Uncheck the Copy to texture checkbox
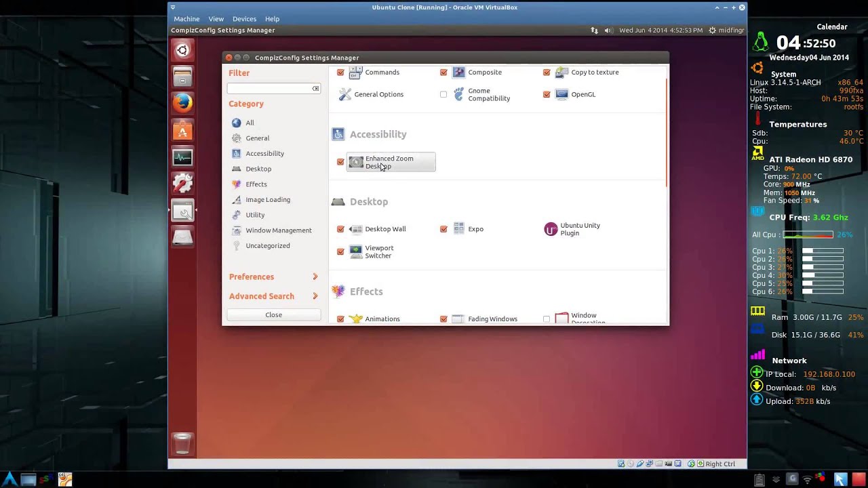The height and width of the screenshot is (488, 868). click(x=547, y=72)
